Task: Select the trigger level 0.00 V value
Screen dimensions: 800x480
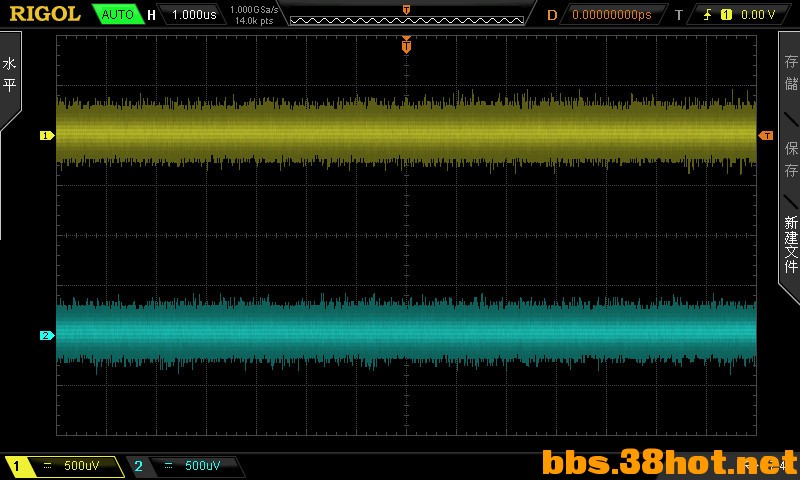Action: coord(758,15)
